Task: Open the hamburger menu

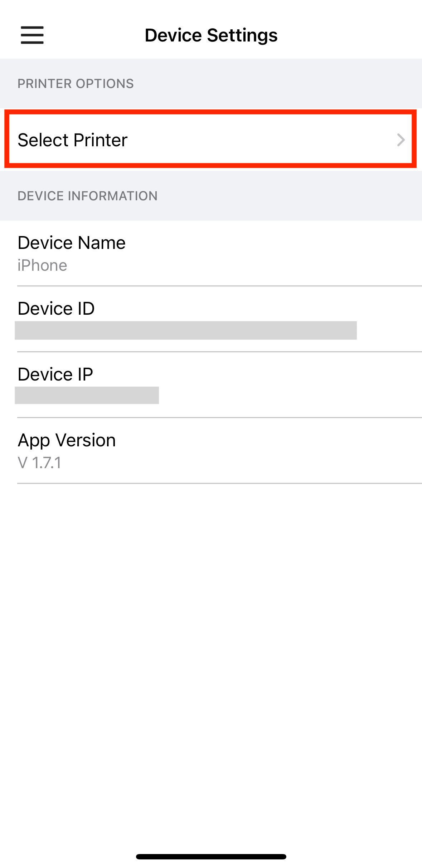Action: pyautogui.click(x=32, y=35)
